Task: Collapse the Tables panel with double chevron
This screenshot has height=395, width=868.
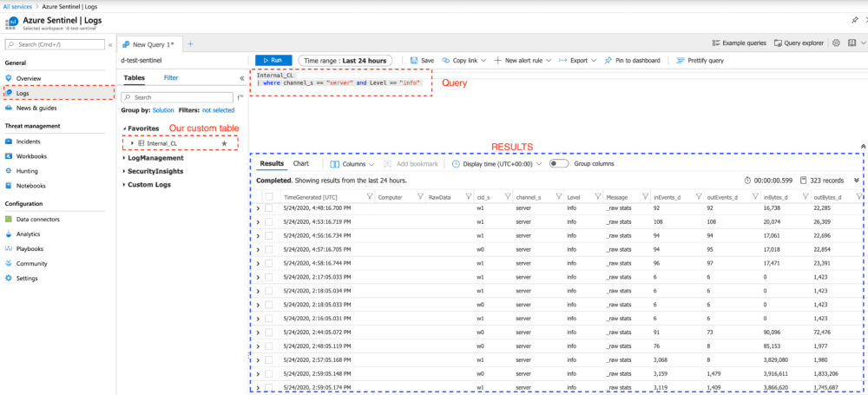Action: pos(242,78)
